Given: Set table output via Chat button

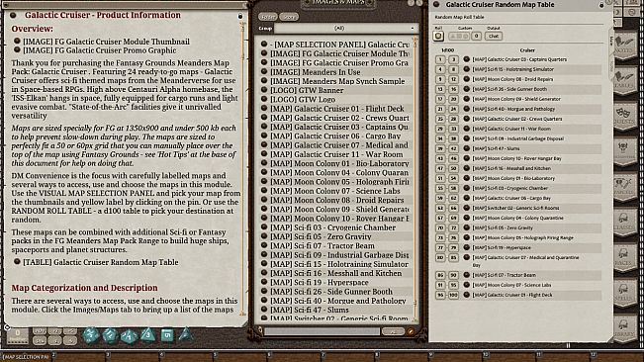Looking at the screenshot, I should click(494, 37).
